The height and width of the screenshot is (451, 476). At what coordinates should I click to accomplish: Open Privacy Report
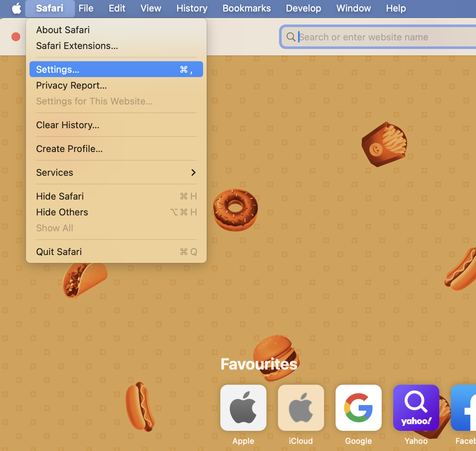click(71, 85)
